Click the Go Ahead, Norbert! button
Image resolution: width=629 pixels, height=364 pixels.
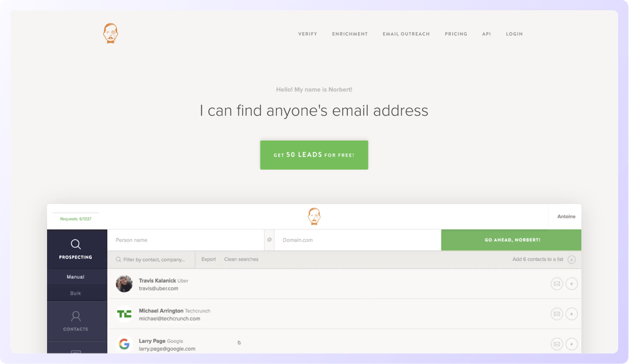pyautogui.click(x=511, y=240)
